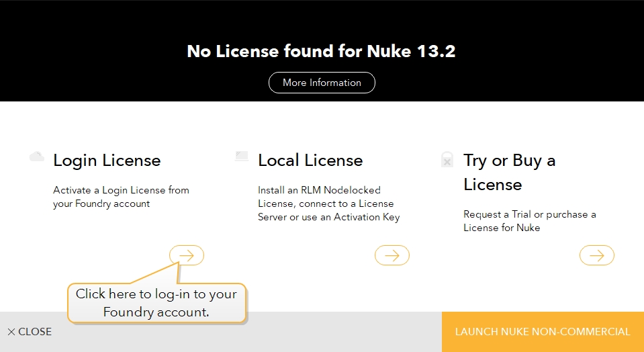The height and width of the screenshot is (352, 644).
Task: Click the RLM Nodelocked License description
Action: click(x=328, y=204)
